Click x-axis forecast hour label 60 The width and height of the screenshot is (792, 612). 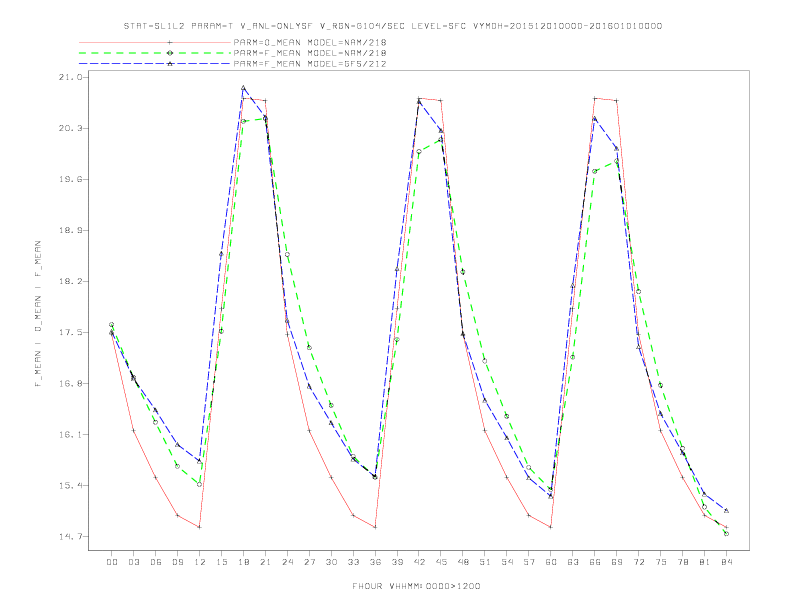(551, 562)
